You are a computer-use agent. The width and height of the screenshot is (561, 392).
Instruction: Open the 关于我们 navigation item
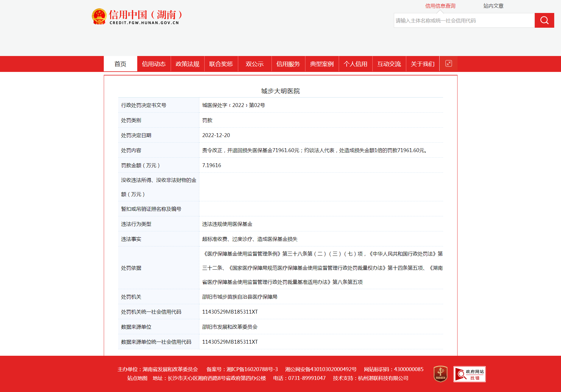(423, 64)
